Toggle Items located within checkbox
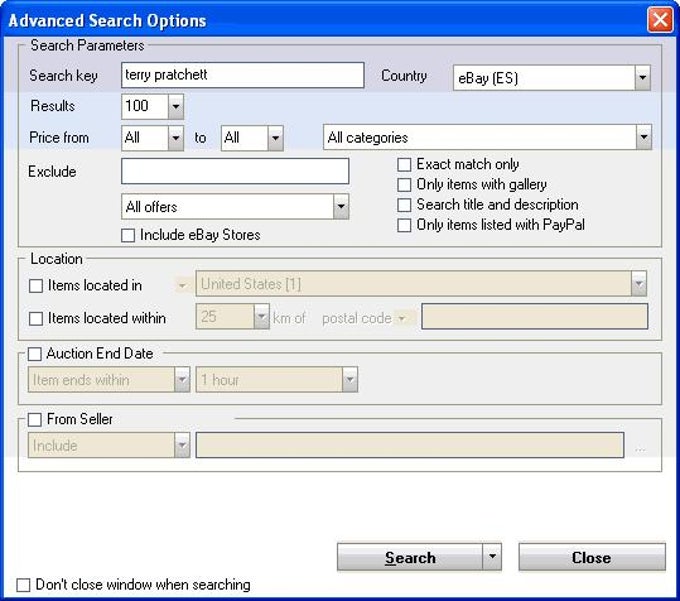Screen dimensions: 680x601 pos(36,319)
